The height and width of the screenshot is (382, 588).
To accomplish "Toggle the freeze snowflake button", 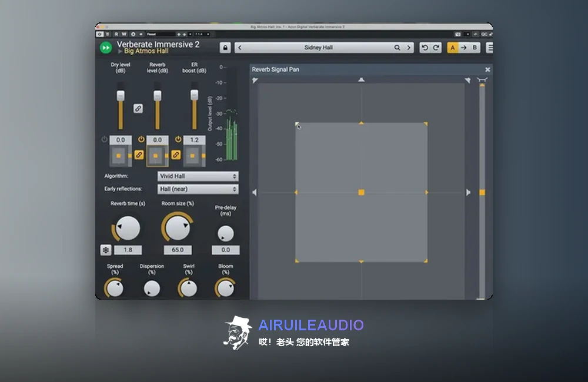I will coord(106,250).
